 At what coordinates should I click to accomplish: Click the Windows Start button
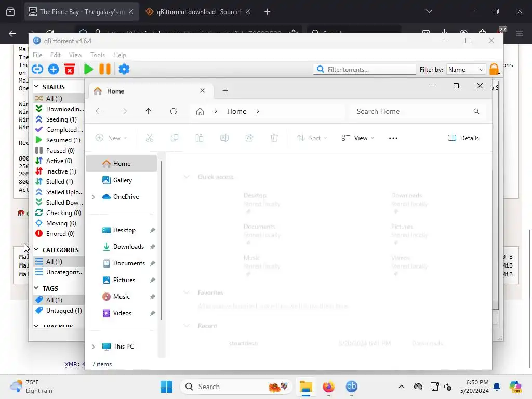[166, 387]
